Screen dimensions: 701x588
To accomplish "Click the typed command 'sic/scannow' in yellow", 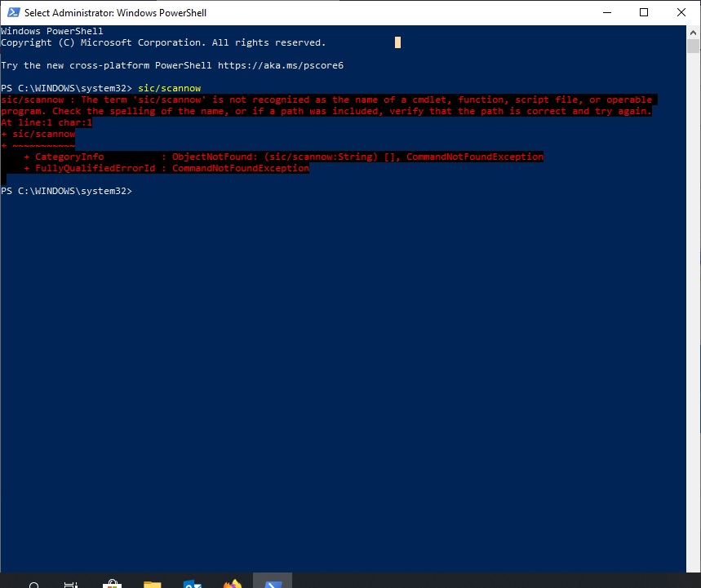I will click(170, 88).
